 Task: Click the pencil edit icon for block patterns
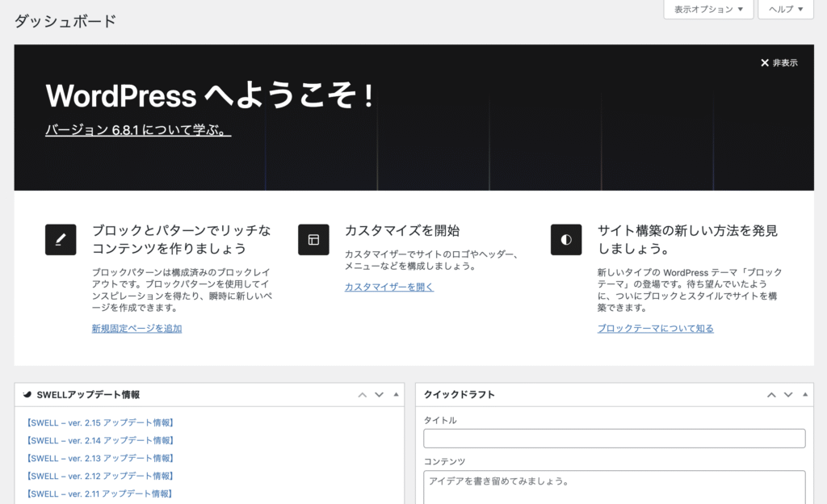tap(61, 239)
